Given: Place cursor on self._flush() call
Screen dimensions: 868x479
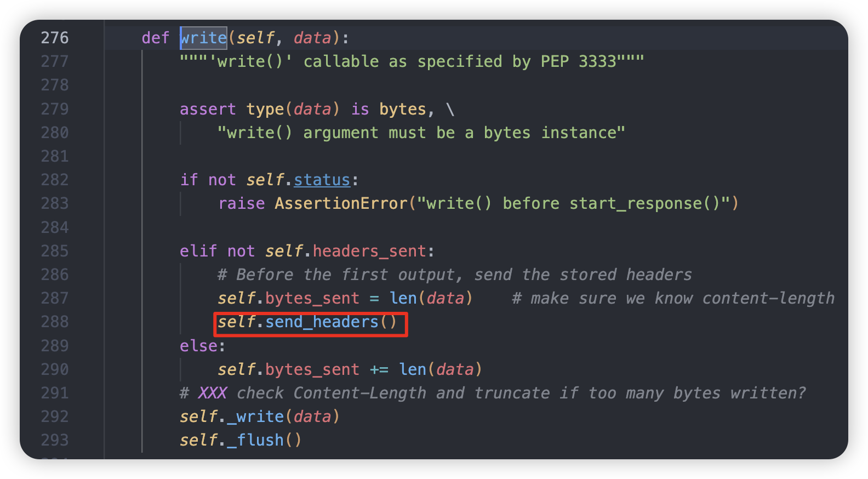Looking at the screenshot, I should pyautogui.click(x=241, y=440).
